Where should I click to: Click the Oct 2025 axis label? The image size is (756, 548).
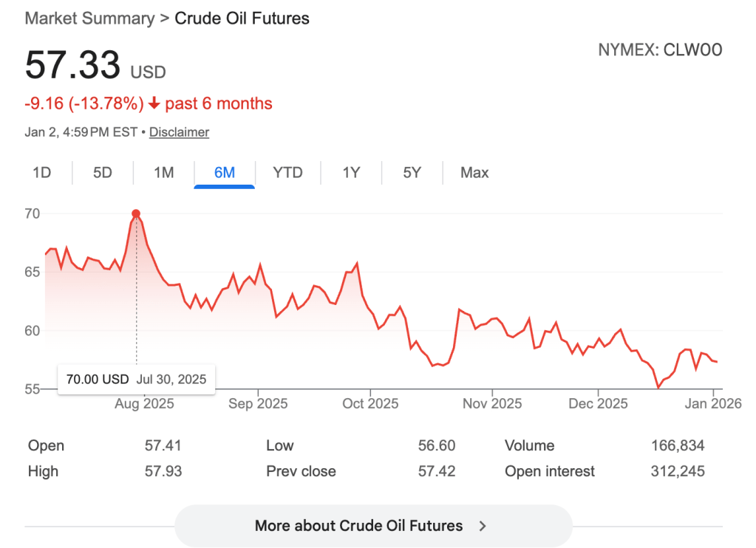[x=371, y=403]
